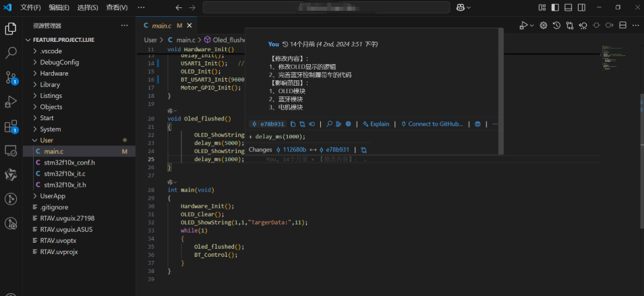Image resolution: width=644 pixels, height=296 pixels.
Task: Close the main.c editor tab
Action: coord(189,26)
